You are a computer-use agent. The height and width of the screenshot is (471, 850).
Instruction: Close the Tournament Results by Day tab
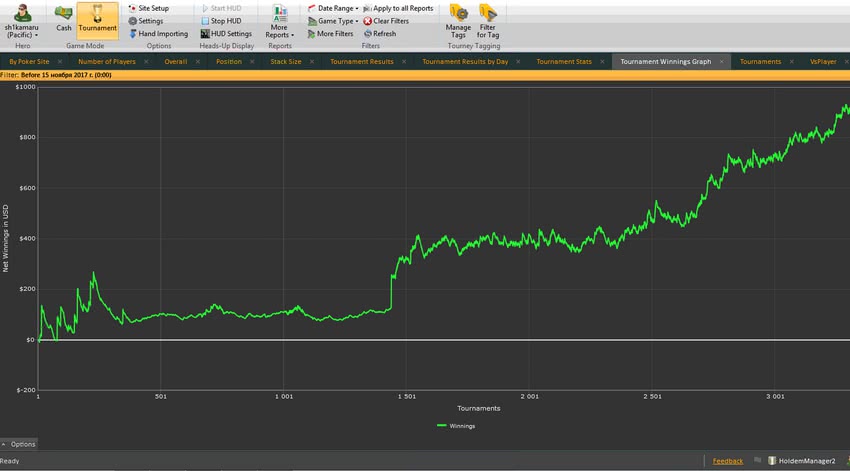click(x=518, y=62)
